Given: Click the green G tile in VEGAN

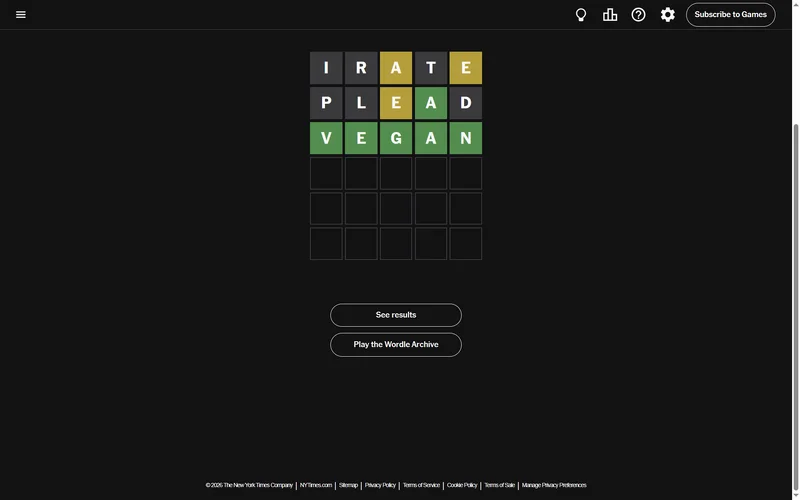Looking at the screenshot, I should click(x=396, y=138).
